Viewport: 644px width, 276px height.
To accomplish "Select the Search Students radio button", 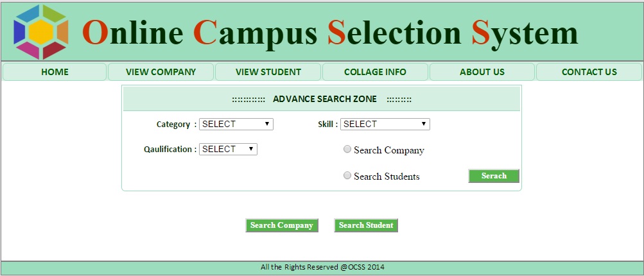I will click(x=347, y=175).
